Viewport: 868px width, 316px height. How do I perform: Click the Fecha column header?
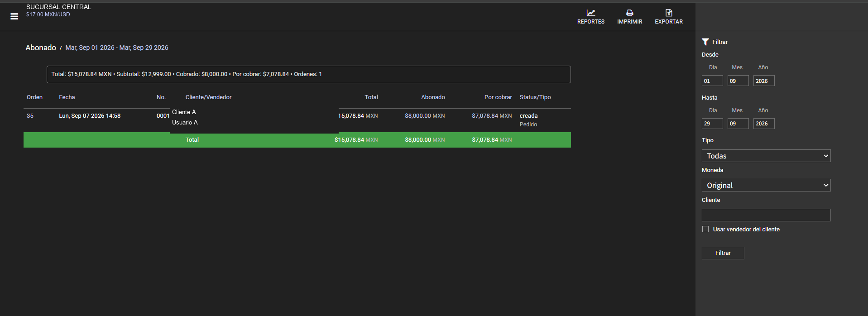pyautogui.click(x=67, y=97)
